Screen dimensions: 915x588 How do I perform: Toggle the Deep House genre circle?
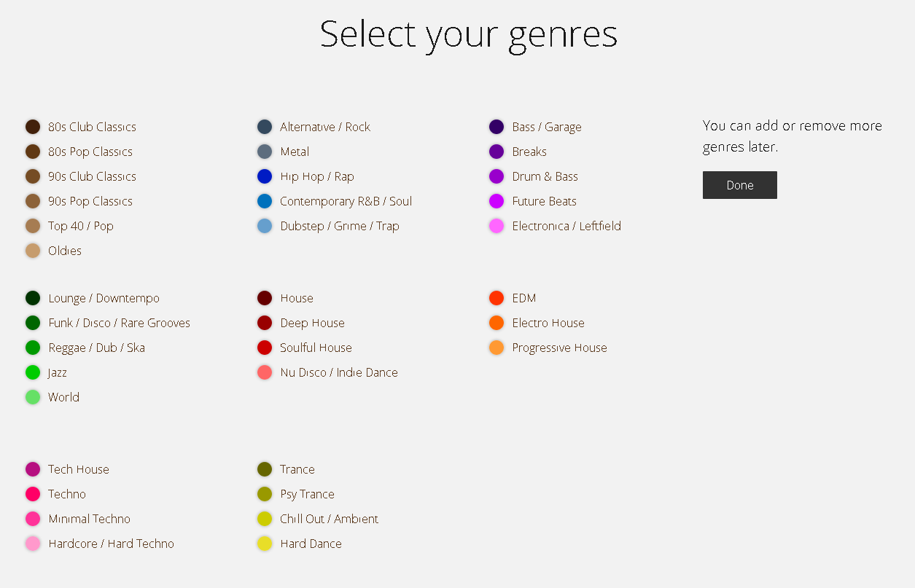265,323
